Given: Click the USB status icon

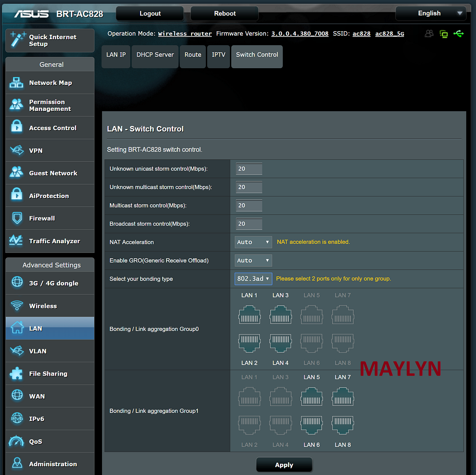Looking at the screenshot, I should pyautogui.click(x=458, y=34).
